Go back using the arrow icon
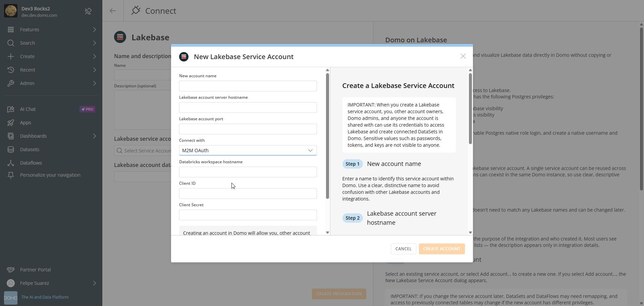The height and width of the screenshot is (306, 644). pyautogui.click(x=113, y=11)
